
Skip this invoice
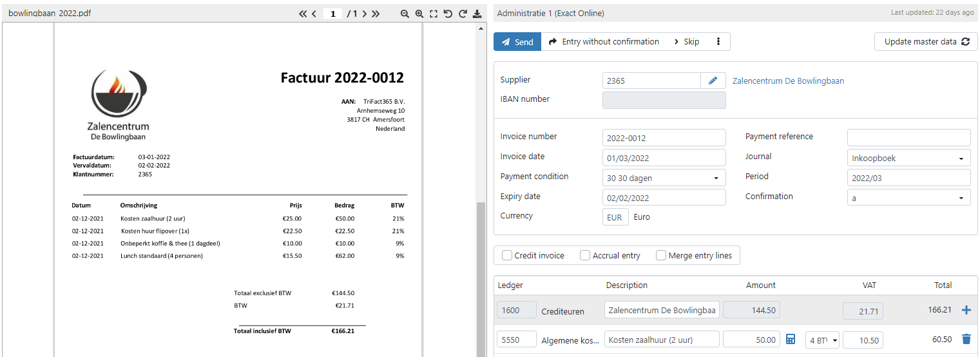pyautogui.click(x=687, y=41)
